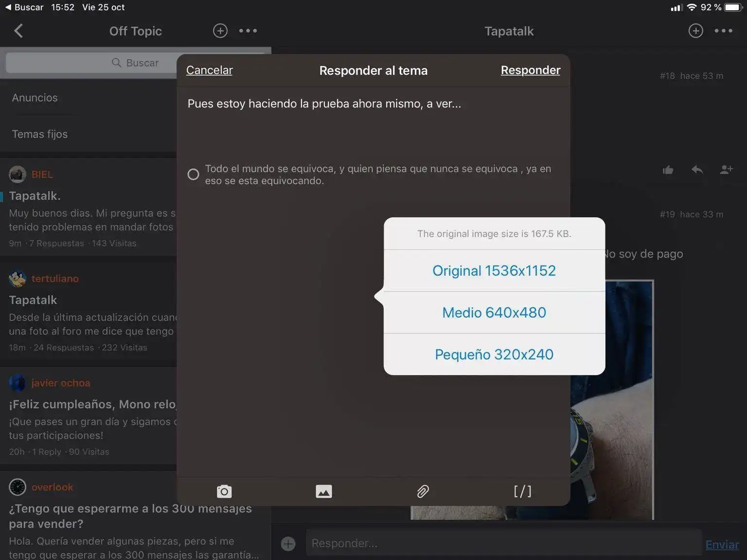Choose Pequeño 320x240 image size
Image resolution: width=747 pixels, height=560 pixels.
(x=494, y=354)
